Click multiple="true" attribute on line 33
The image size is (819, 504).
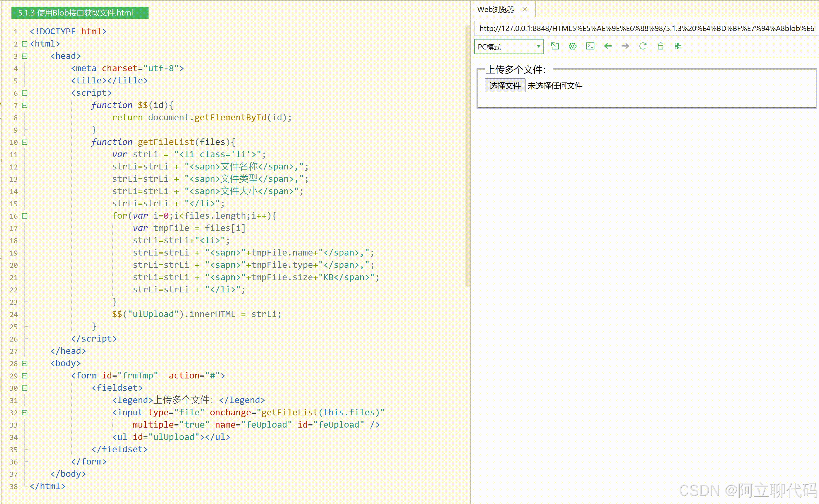point(171,425)
